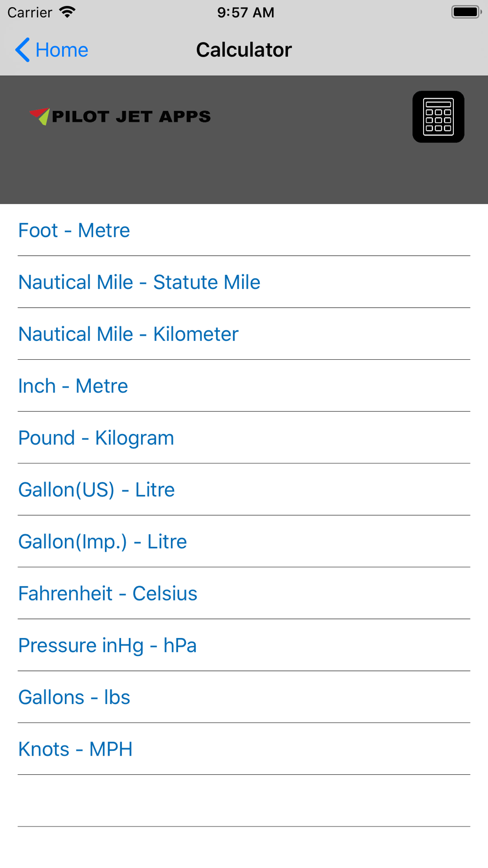Open the Foot - Metre converter
The width and height of the screenshot is (488, 868).
click(244, 230)
